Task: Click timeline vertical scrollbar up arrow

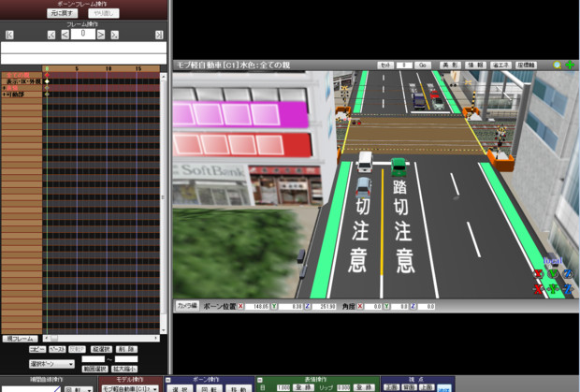Action: point(163,76)
